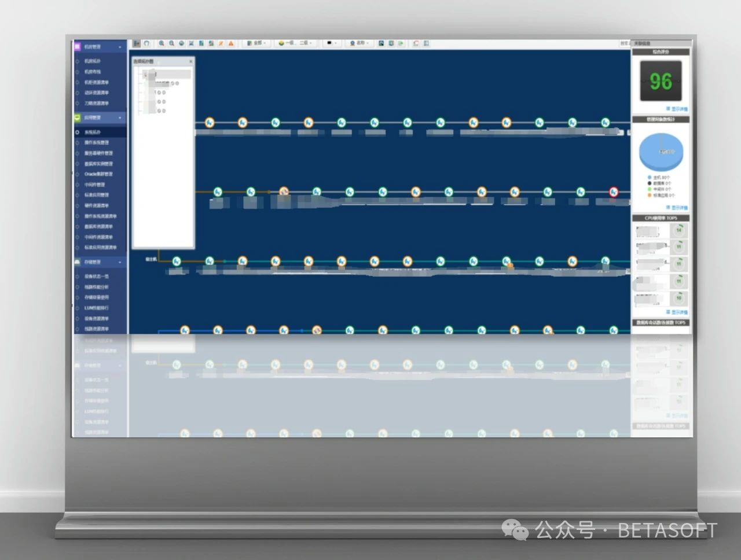Image resolution: width=741 pixels, height=560 pixels.
Task: Click the orange pencil edit toolbar icon
Action: click(221, 43)
